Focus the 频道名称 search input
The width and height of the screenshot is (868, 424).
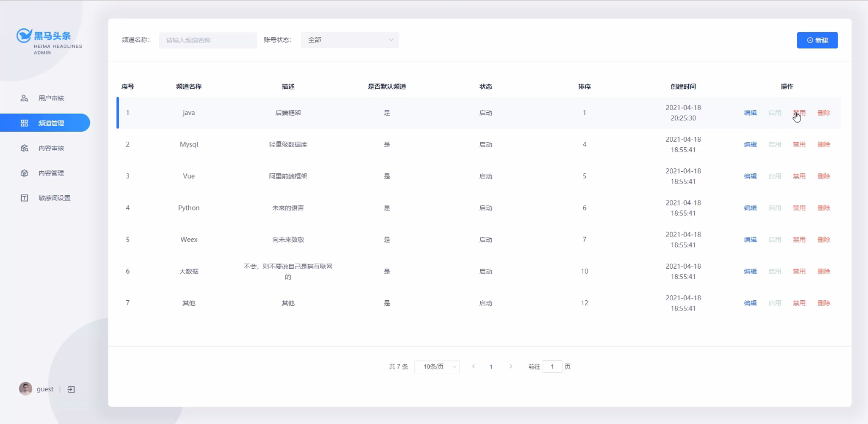208,40
